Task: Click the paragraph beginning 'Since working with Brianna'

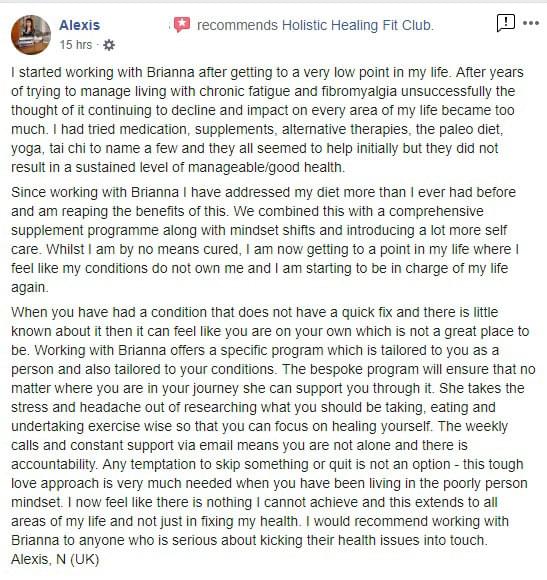Action: [265, 240]
